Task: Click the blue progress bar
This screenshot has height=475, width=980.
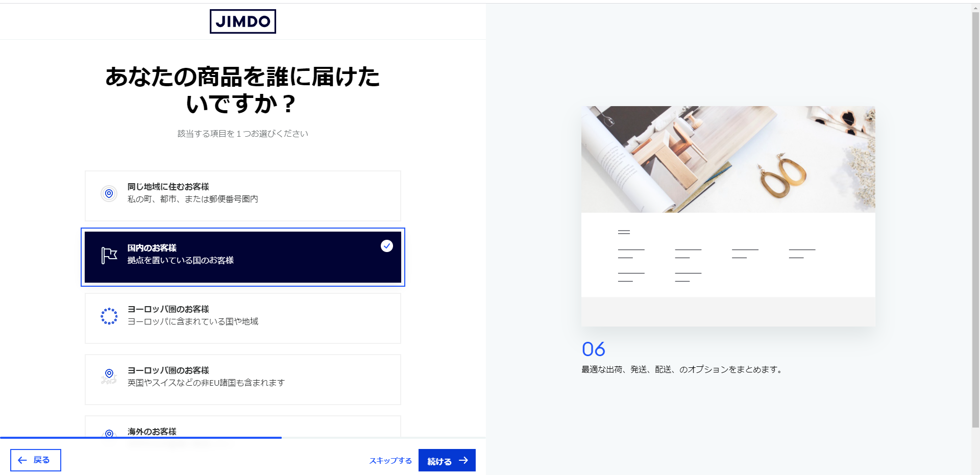Action: 141,438
